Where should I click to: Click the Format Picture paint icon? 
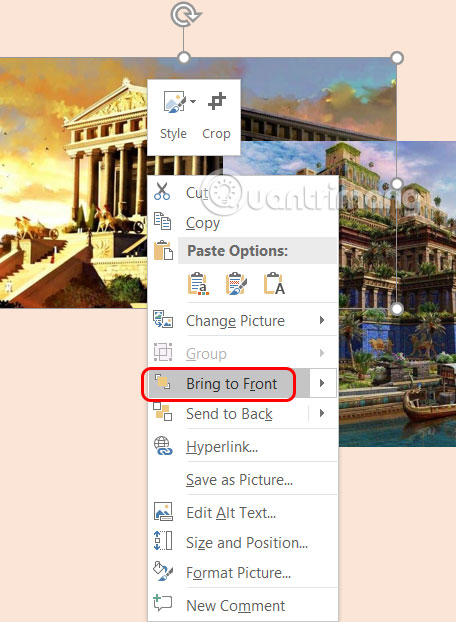pos(163,571)
